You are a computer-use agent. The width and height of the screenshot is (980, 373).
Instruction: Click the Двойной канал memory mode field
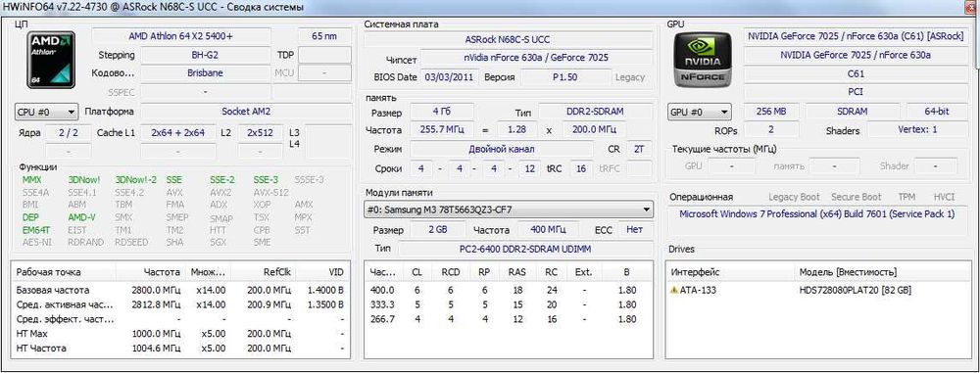pyautogui.click(x=501, y=150)
